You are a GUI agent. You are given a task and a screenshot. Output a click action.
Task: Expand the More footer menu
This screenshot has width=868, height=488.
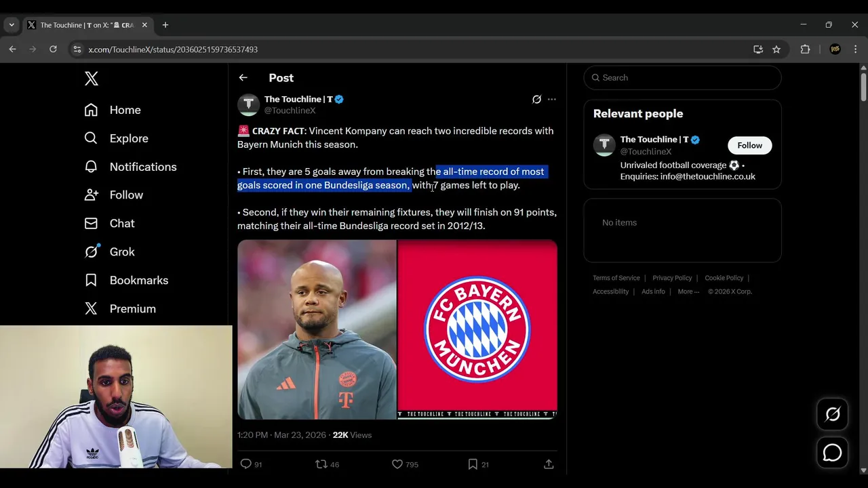688,291
